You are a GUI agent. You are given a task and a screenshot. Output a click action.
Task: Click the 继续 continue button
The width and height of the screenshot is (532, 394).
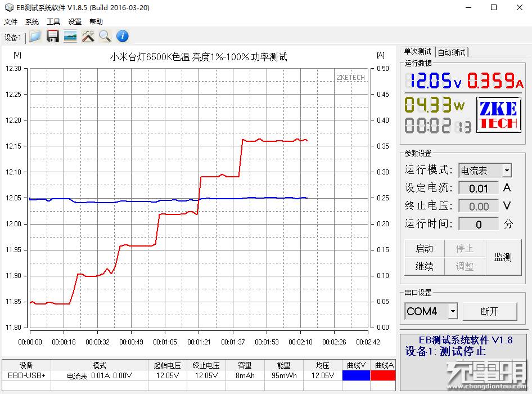(424, 266)
